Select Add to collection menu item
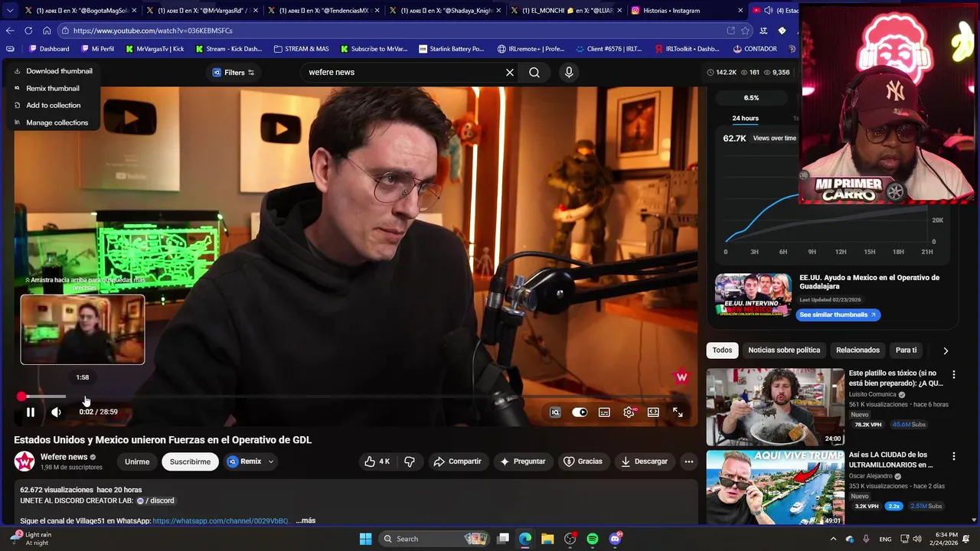980x551 pixels. [x=54, y=106]
